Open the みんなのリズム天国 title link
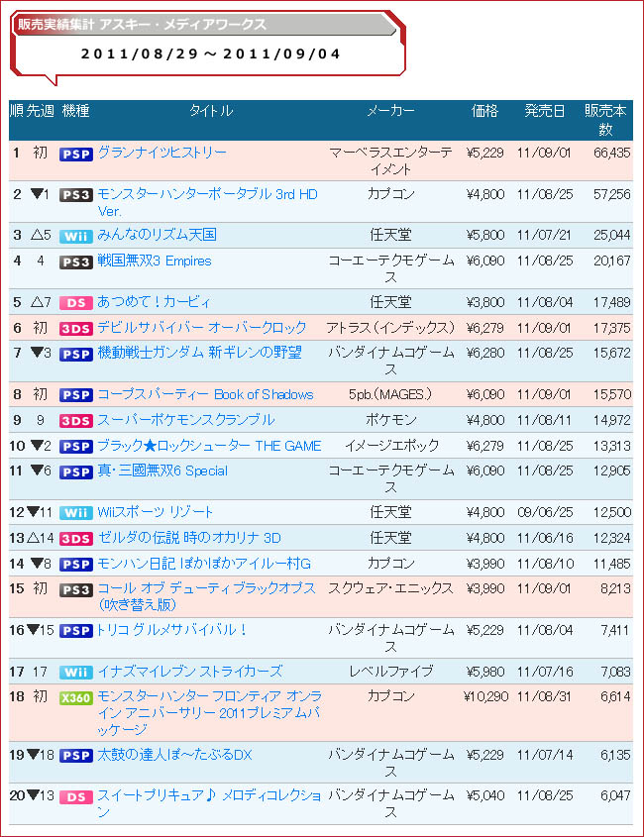 pyautogui.click(x=157, y=235)
